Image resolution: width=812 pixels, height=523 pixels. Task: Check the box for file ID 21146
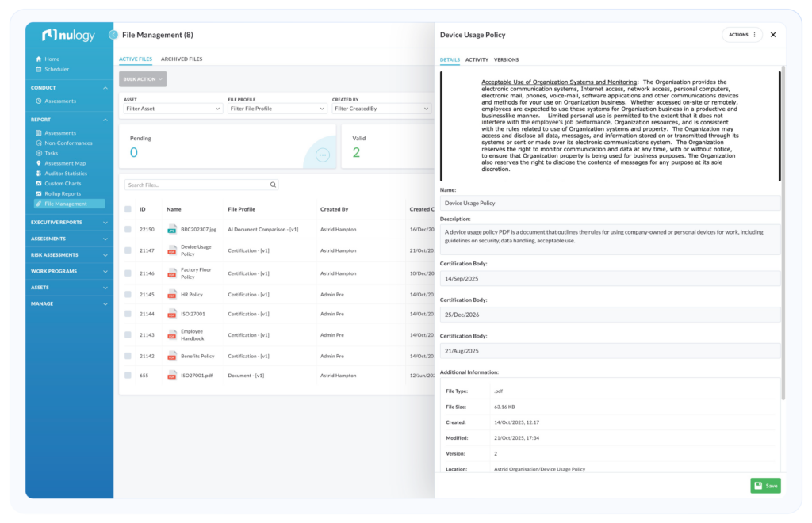point(128,273)
